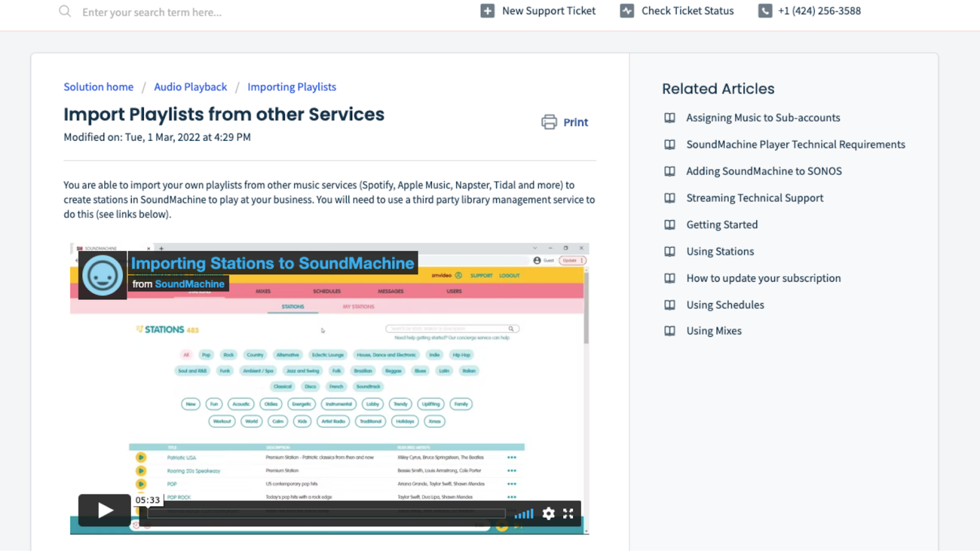Image resolution: width=980 pixels, height=551 pixels.
Task: Open How to update your subscription article
Action: point(763,278)
